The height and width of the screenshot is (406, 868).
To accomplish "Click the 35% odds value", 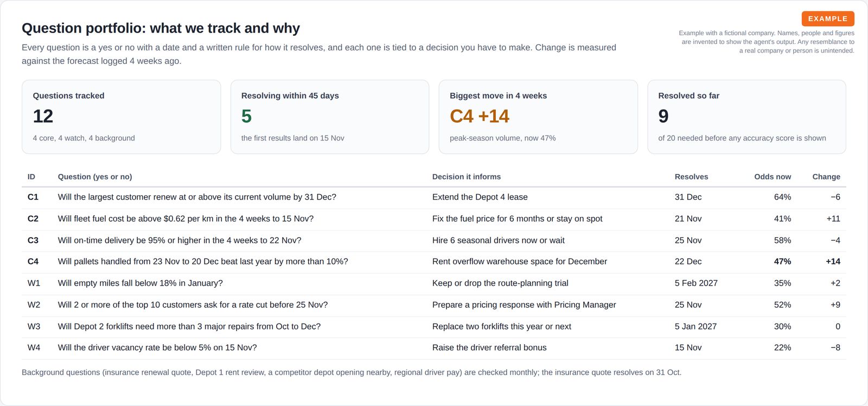I will (782, 283).
